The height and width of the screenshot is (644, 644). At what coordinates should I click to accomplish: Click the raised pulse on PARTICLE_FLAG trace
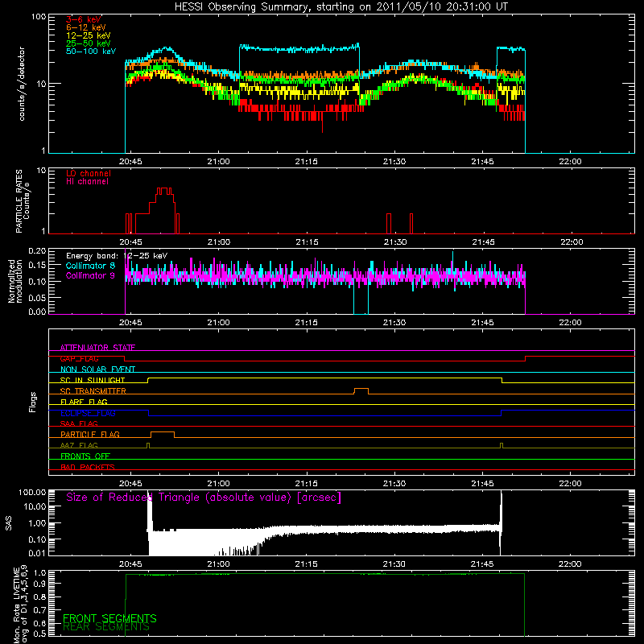(x=163, y=434)
